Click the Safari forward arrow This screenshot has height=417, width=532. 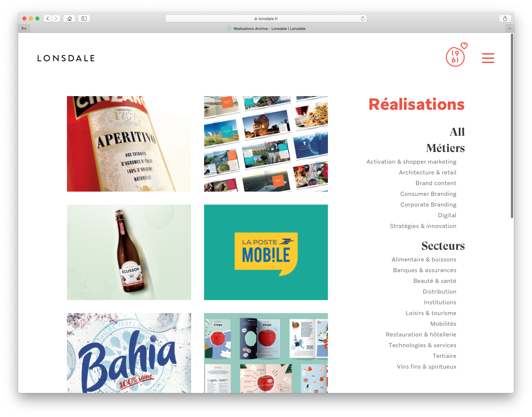tap(56, 19)
